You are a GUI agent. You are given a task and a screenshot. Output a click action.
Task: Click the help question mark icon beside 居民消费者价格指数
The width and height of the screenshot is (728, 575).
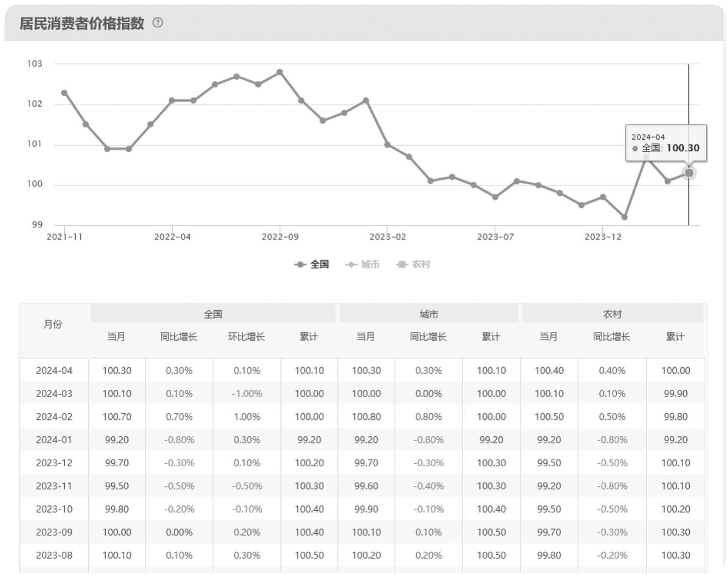(x=158, y=23)
